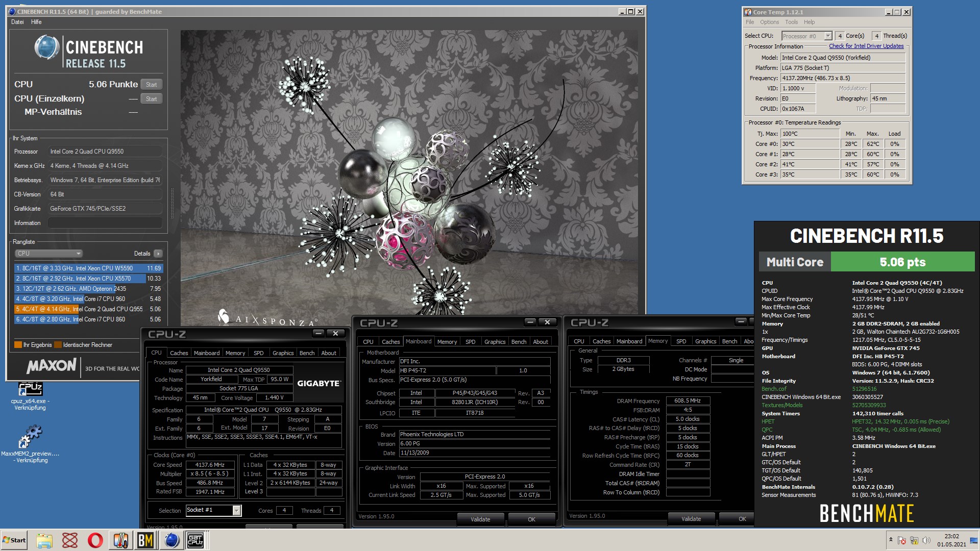Open MaxxMEM2_preview desktop shortcut
The height and width of the screenshot is (551, 980).
30,443
